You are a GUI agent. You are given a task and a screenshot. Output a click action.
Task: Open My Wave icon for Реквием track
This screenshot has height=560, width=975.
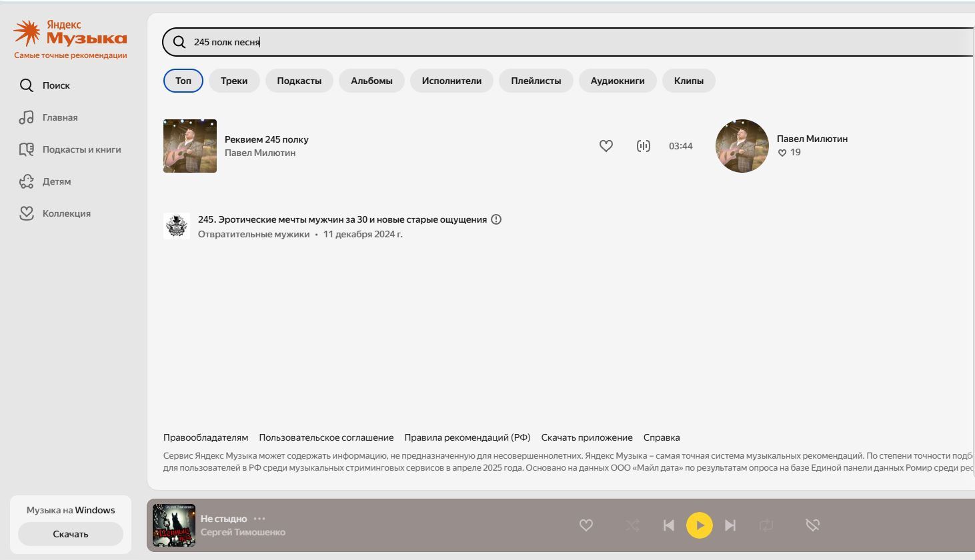click(643, 146)
